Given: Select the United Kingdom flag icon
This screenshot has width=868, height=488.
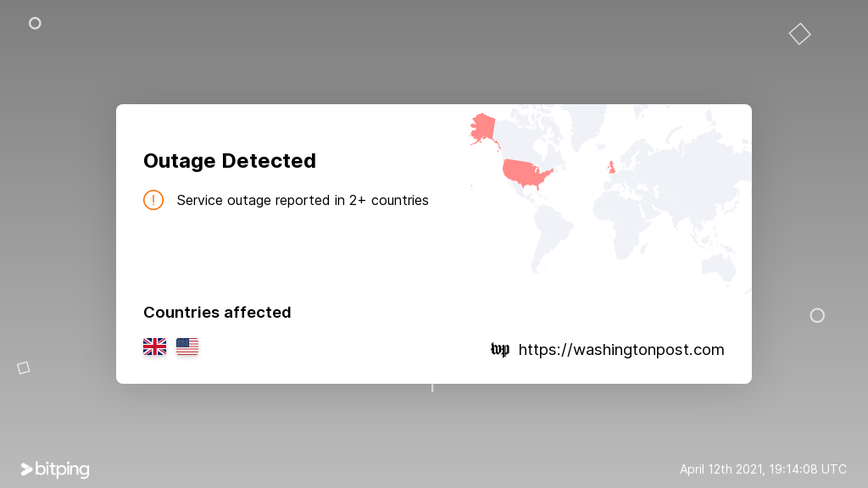Looking at the screenshot, I should click(154, 347).
